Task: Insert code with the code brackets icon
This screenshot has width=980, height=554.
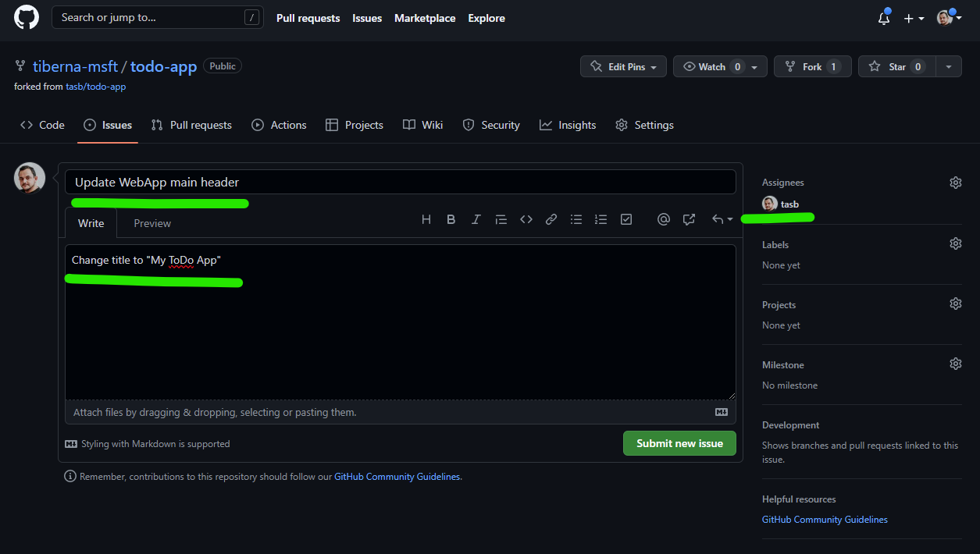Action: [x=526, y=220]
